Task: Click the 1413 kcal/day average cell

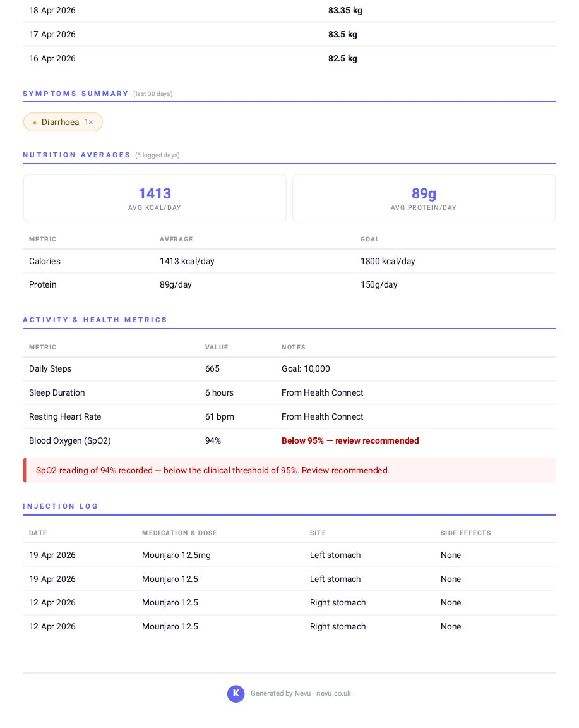Action: 187,262
